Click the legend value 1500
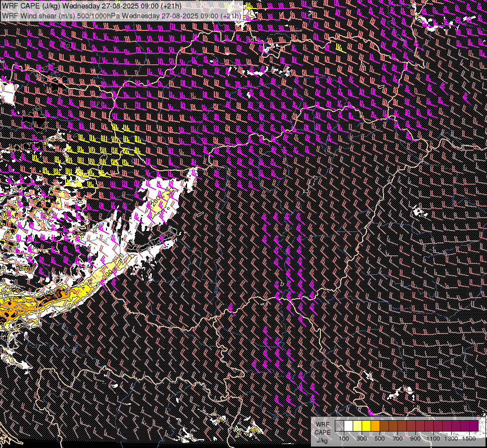 469,439
